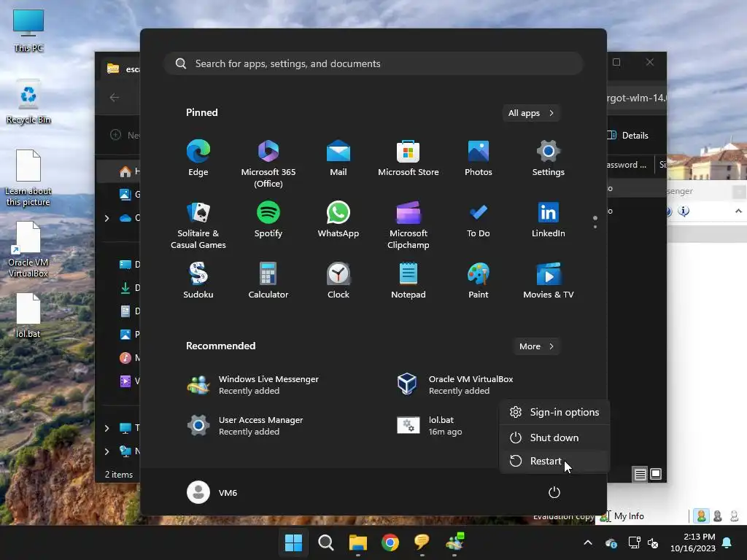
Task: Switch Explorer to details list view
Action: (x=640, y=474)
